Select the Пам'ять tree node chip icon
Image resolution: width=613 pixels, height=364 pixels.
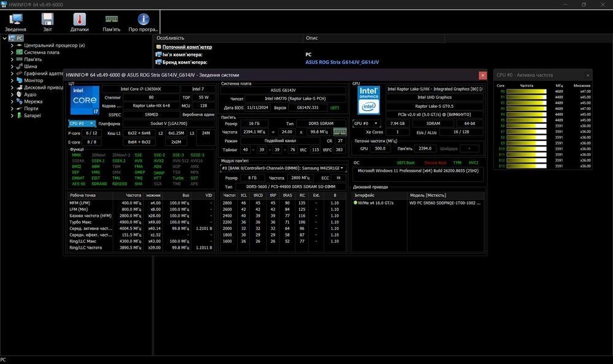19,59
